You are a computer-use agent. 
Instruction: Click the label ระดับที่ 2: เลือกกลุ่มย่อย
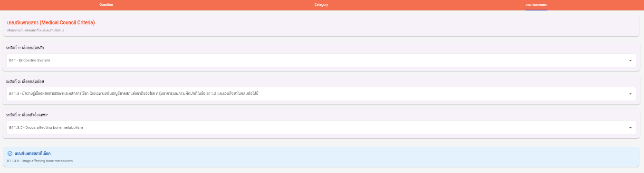(25, 81)
